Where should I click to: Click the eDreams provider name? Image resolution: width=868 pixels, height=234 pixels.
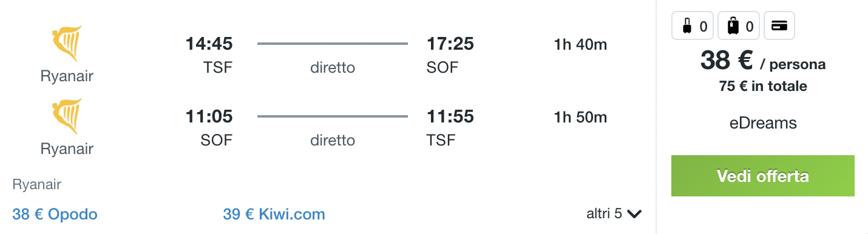pyautogui.click(x=762, y=124)
